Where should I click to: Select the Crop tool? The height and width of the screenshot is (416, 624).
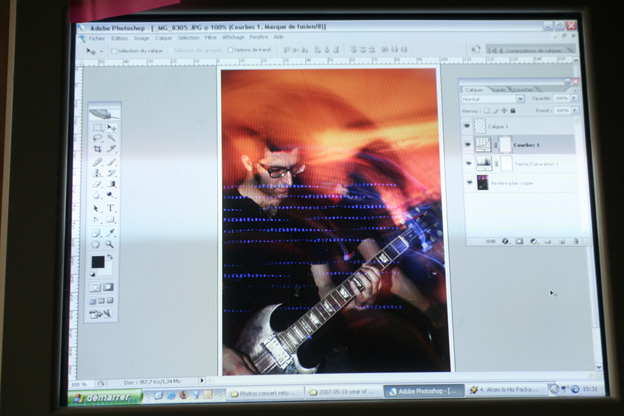click(x=98, y=149)
